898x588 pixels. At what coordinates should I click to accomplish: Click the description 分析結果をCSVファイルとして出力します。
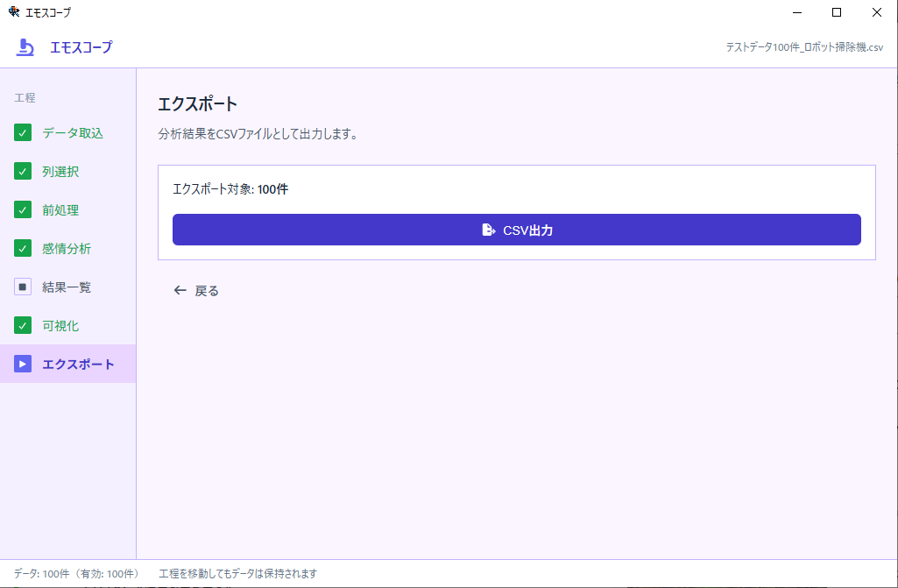pos(258,135)
